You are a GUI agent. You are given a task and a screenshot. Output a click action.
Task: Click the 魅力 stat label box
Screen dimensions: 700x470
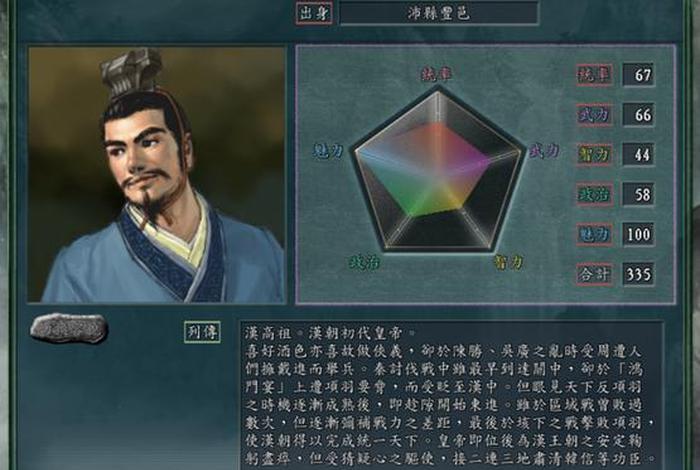[x=594, y=234]
